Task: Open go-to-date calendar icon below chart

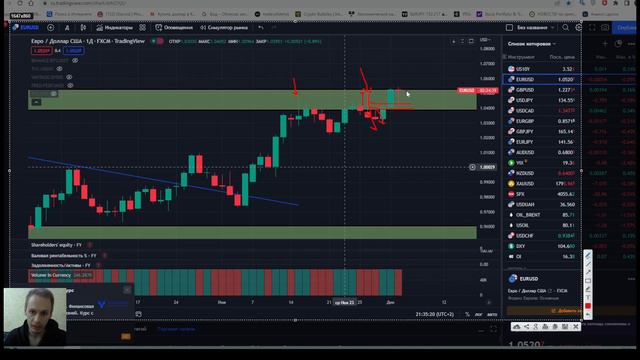Action: click(138, 314)
